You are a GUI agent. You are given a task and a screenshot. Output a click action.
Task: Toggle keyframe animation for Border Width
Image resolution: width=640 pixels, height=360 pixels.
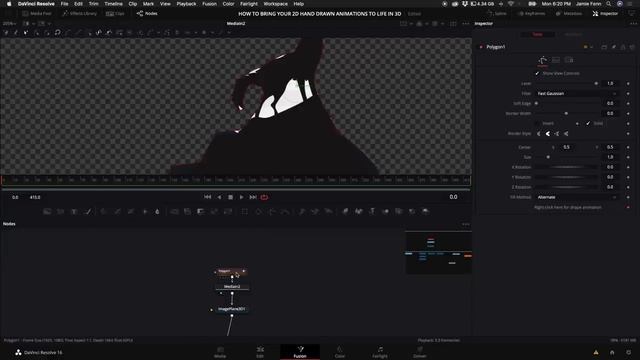[x=628, y=113]
